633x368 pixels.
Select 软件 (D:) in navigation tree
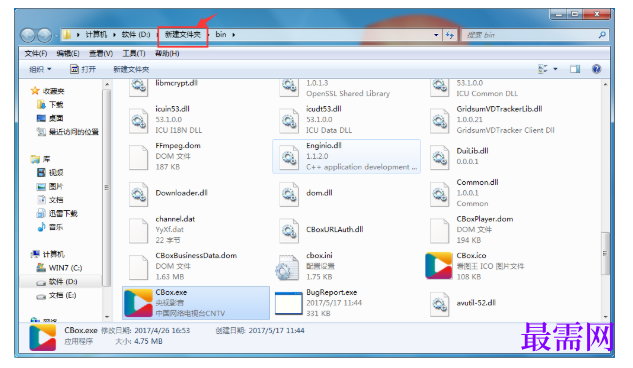pyautogui.click(x=63, y=282)
